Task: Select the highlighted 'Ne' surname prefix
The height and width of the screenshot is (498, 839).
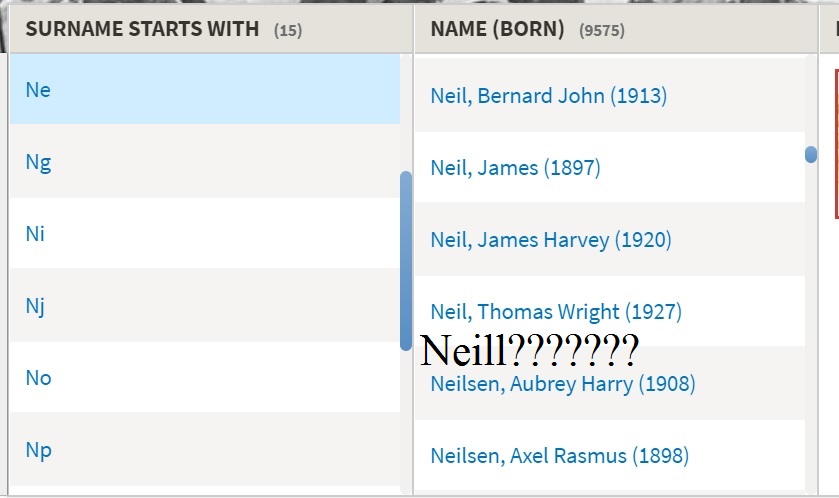Action: click(x=38, y=90)
